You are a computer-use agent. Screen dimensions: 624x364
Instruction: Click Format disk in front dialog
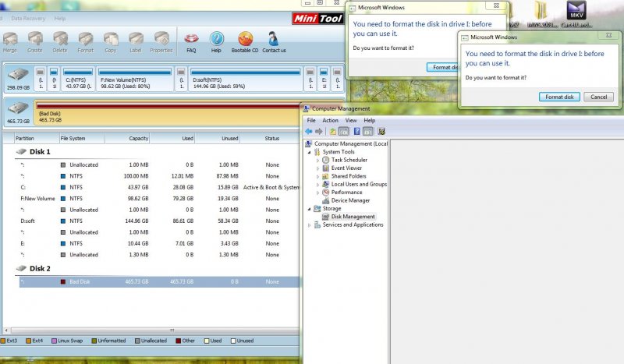[x=559, y=97]
